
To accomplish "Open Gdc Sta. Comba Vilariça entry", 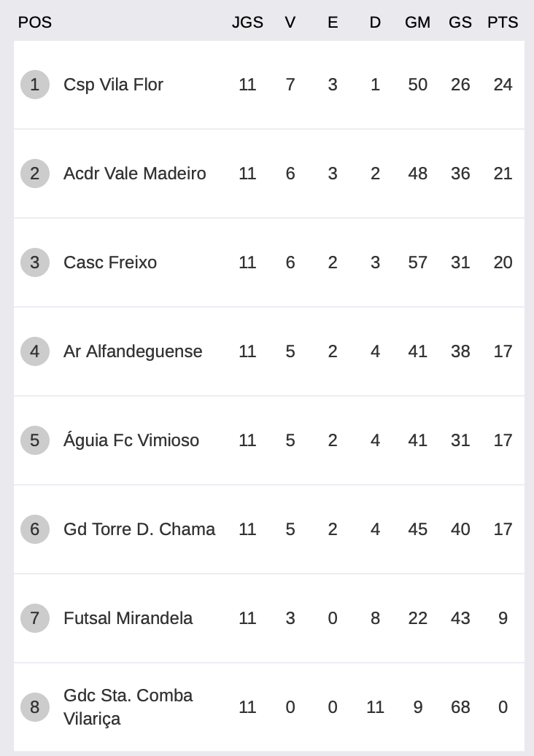I will 128,707.
